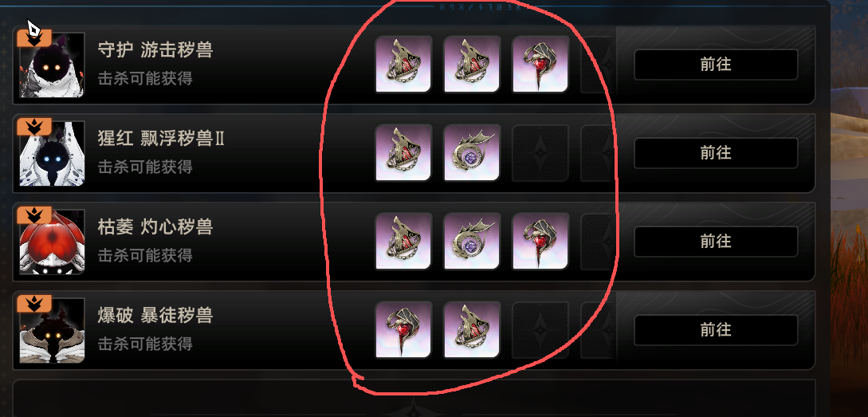868x417 pixels.
Task: Select wolf-crest item in 爆破 暴徒秽兽 row
Action: (x=472, y=330)
